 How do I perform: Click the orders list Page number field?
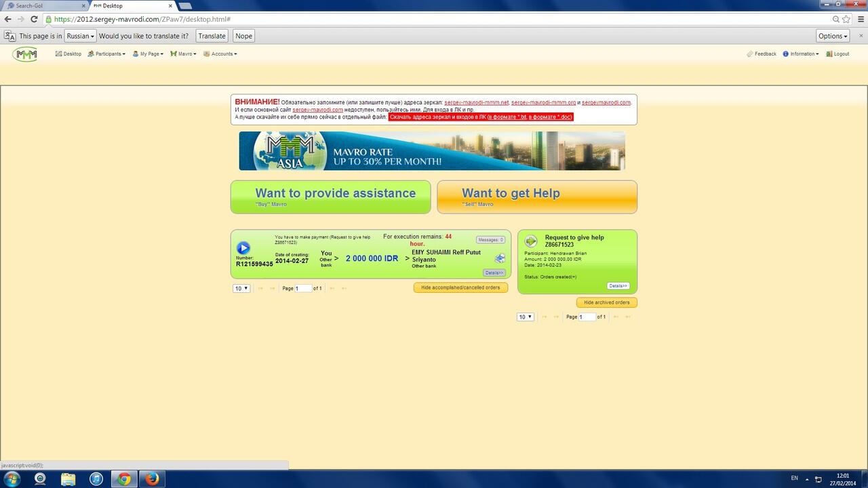303,288
